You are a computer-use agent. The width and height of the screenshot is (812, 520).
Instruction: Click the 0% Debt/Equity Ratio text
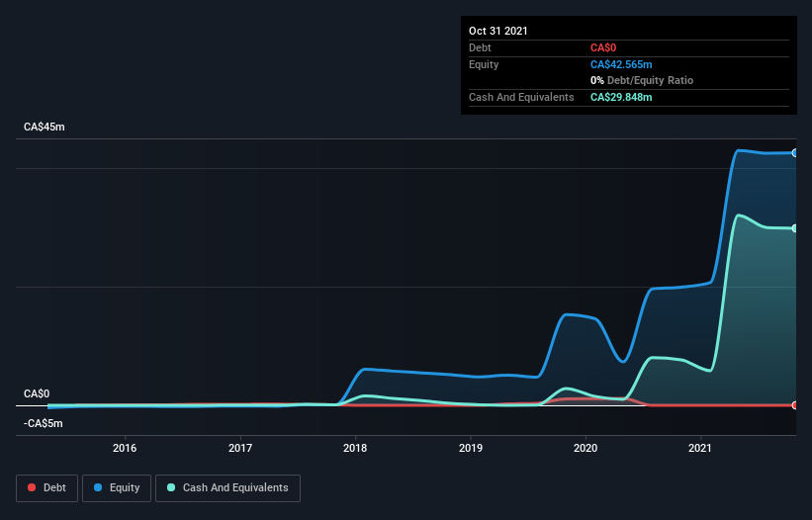(x=642, y=80)
